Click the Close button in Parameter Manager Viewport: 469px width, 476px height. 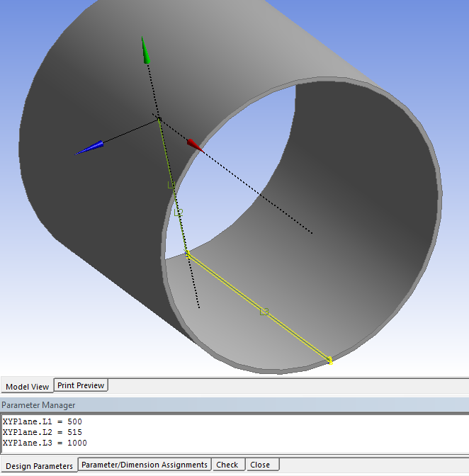coord(260,465)
